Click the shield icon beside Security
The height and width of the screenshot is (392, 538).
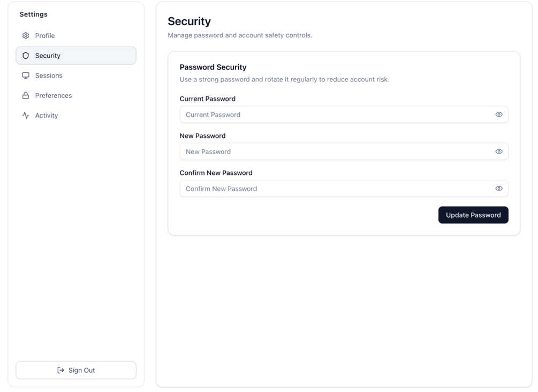coord(26,56)
